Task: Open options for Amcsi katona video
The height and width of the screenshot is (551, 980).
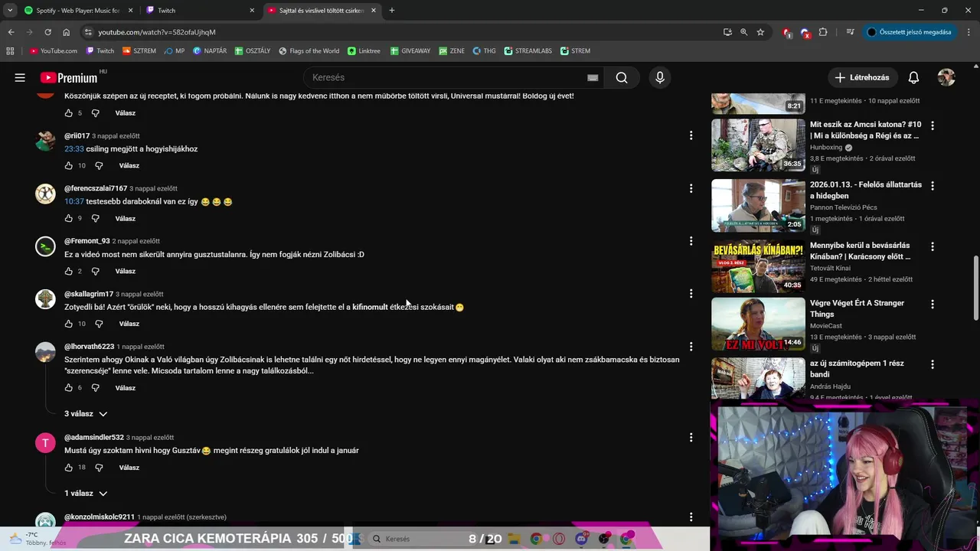Action: pyautogui.click(x=932, y=125)
